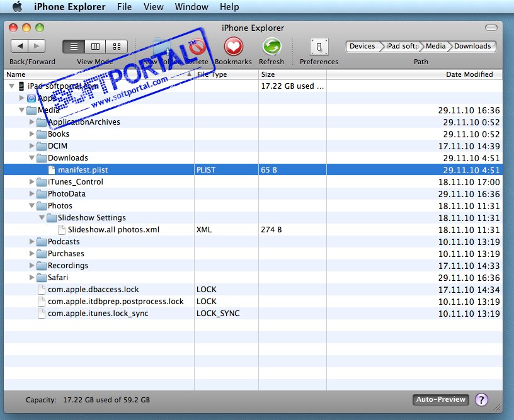Open the View menu
514x420 pixels.
154,6
